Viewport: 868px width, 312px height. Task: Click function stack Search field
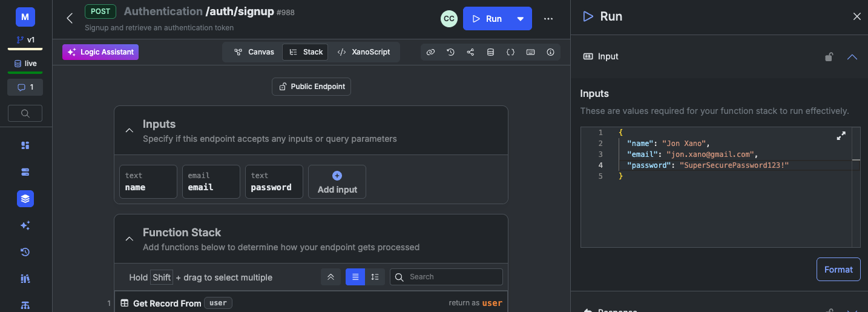tap(446, 277)
